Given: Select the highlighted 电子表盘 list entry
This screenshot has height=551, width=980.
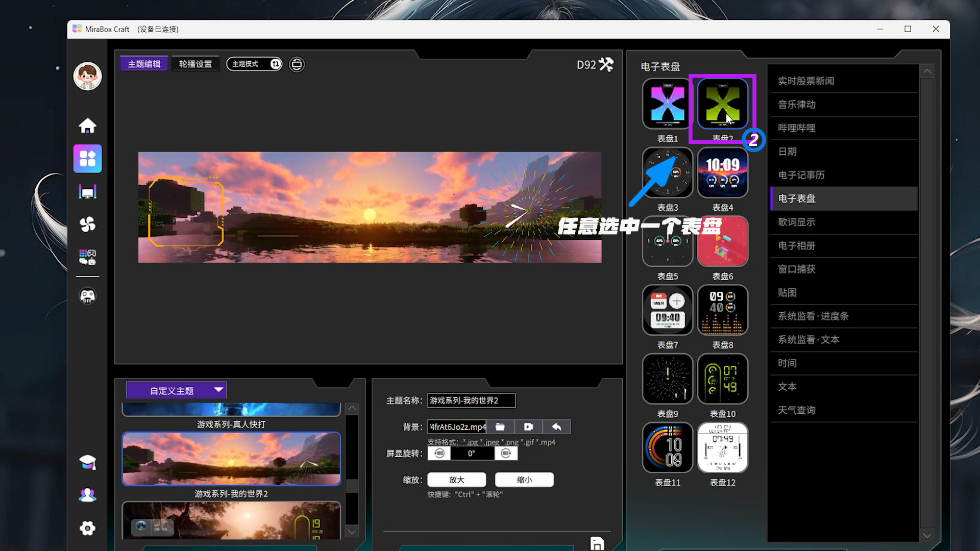Looking at the screenshot, I should pos(844,198).
